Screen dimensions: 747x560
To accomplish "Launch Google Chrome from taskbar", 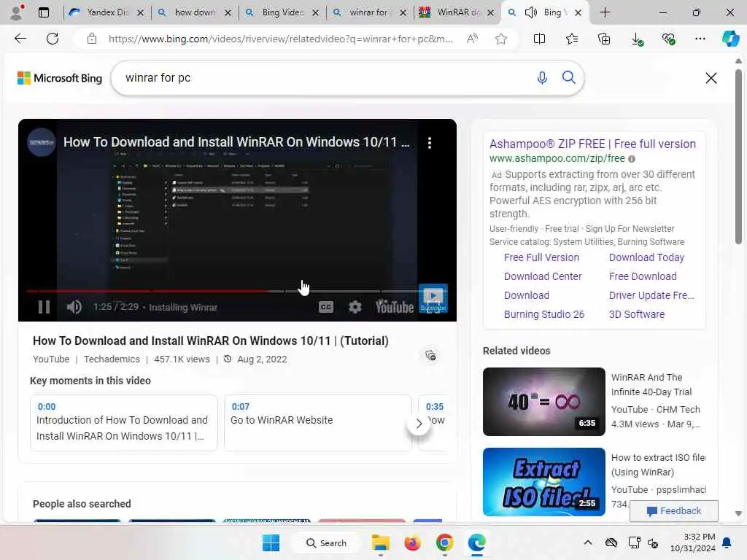I will (x=444, y=542).
